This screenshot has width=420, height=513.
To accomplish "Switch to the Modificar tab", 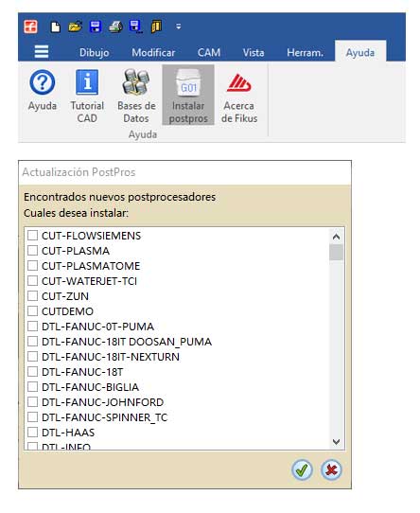I will (153, 52).
